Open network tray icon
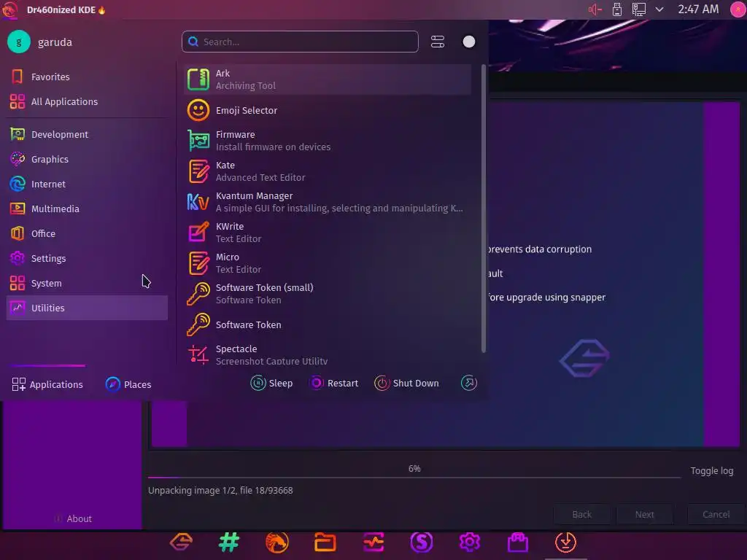 pyautogui.click(x=638, y=9)
